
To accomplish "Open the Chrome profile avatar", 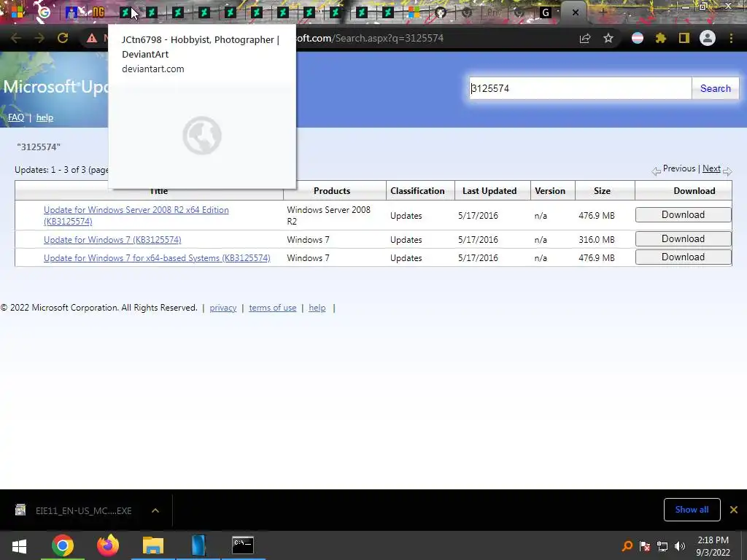I will (x=708, y=38).
